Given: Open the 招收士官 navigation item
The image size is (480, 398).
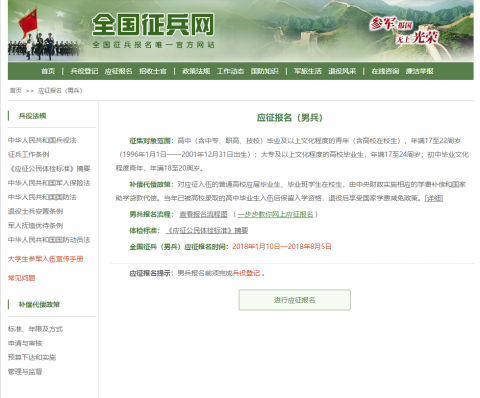Looking at the screenshot, I should [x=153, y=71].
